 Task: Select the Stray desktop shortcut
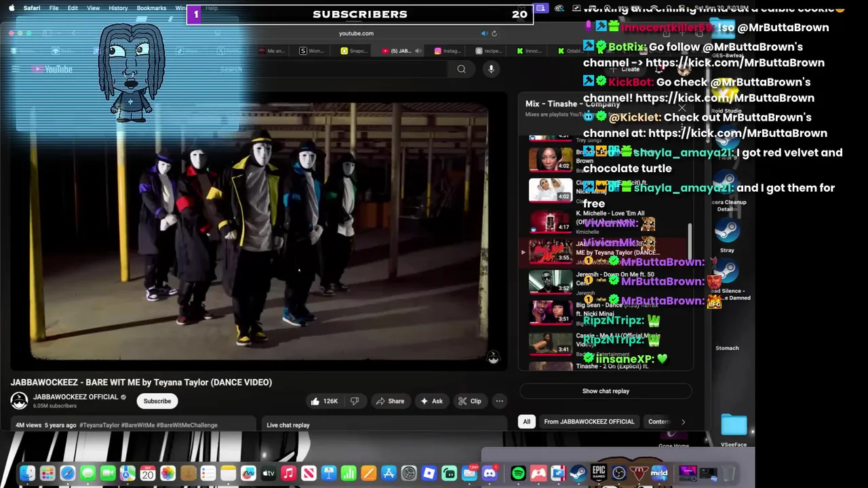(727, 237)
